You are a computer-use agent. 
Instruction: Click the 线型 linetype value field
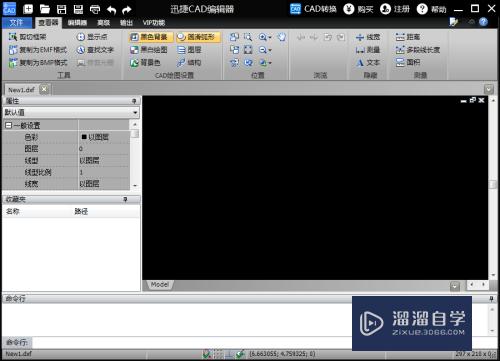click(104, 160)
